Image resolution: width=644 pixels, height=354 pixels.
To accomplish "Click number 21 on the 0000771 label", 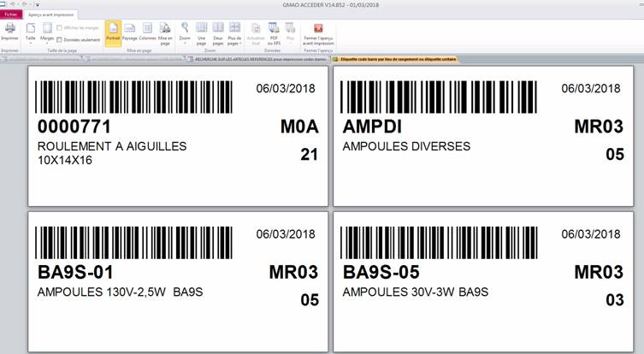I will (310, 155).
